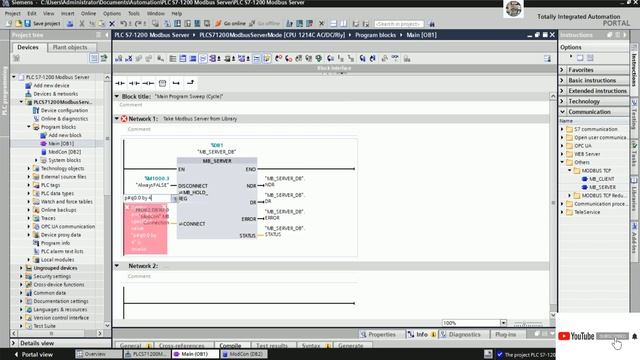Image resolution: width=640 pixels, height=360 pixels.
Task: Expand the Technology objects folder
Action: click(29, 168)
